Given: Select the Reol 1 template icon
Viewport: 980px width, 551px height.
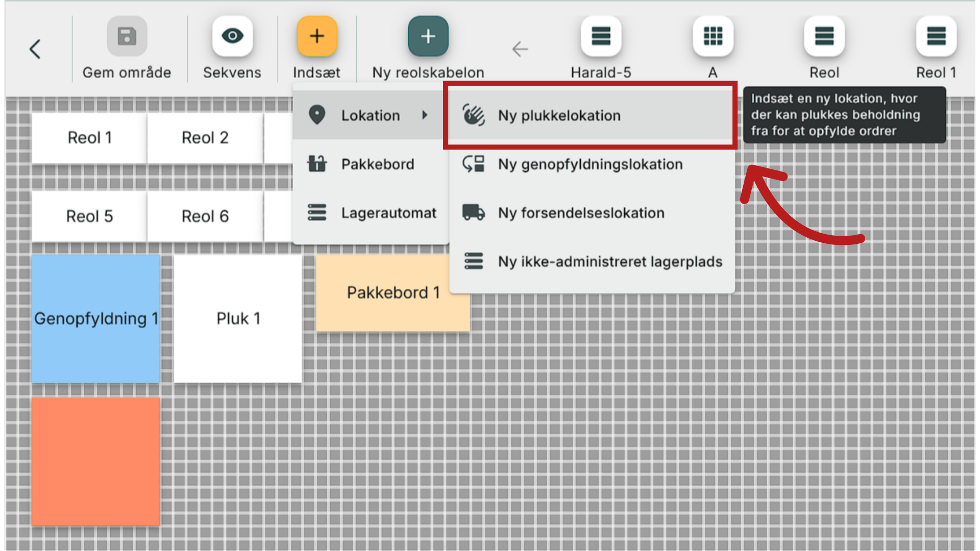Looking at the screenshot, I should point(936,36).
